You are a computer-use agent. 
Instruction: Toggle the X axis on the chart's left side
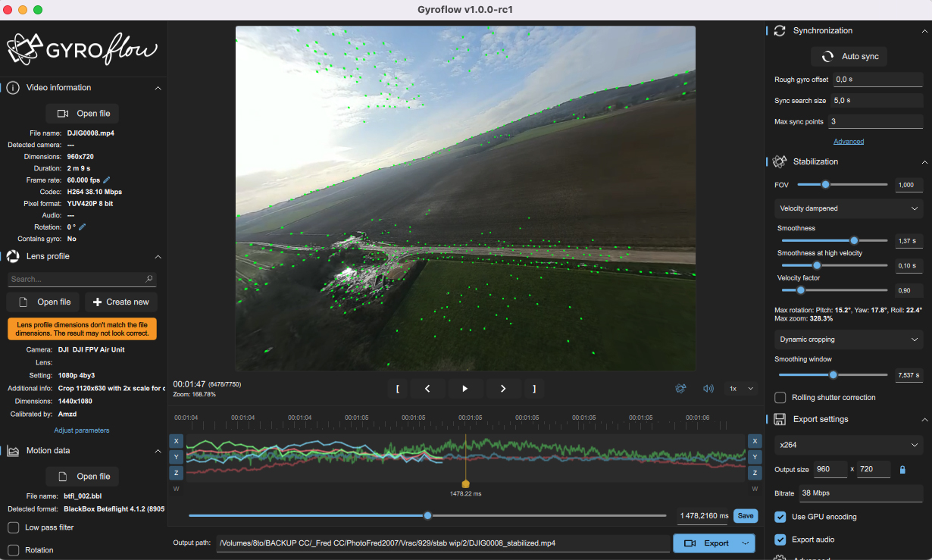[176, 441]
